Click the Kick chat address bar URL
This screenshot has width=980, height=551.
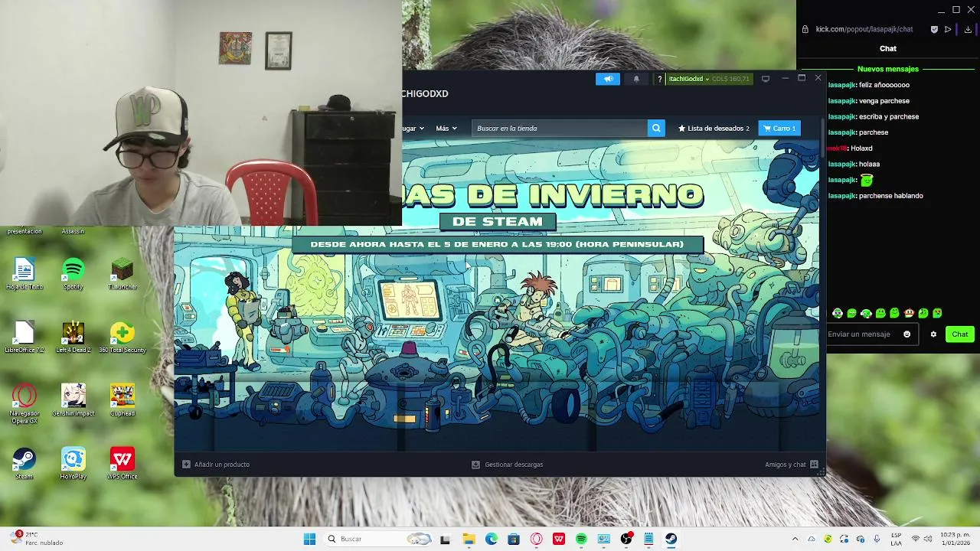[864, 29]
